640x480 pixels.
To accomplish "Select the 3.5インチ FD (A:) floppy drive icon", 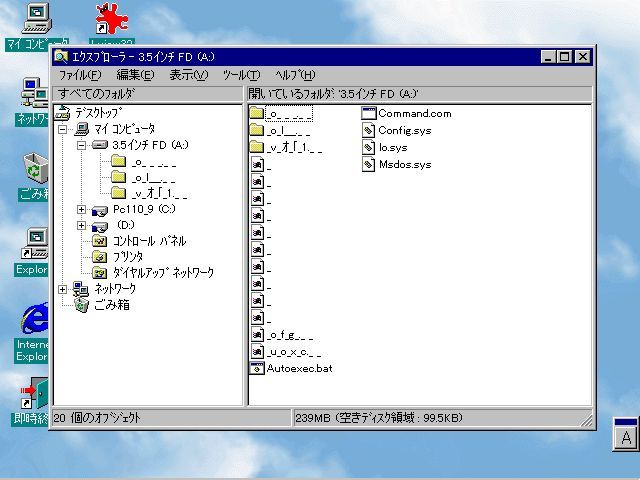I will point(100,145).
